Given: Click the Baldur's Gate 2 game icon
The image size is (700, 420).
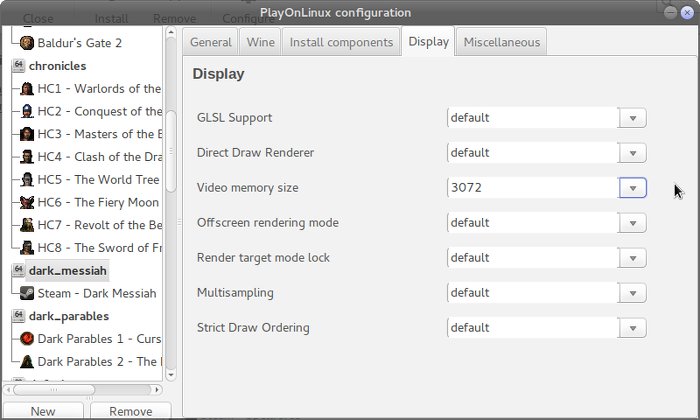Looking at the screenshot, I should click(27, 43).
